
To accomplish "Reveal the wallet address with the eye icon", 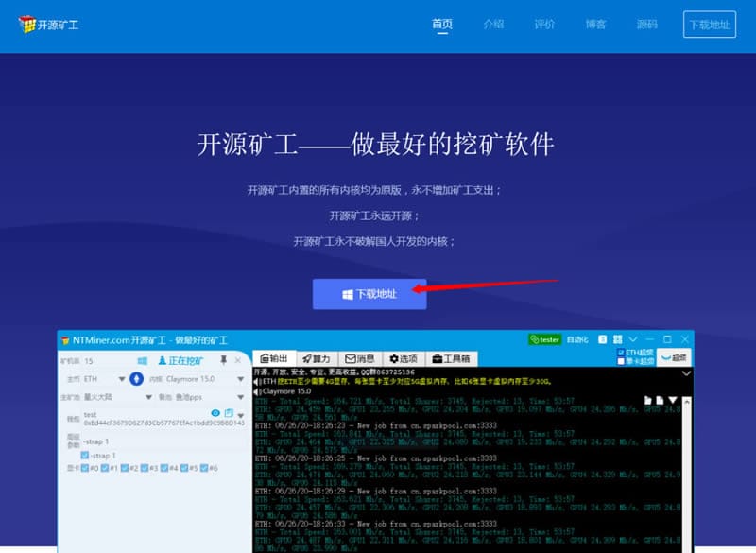I will pos(215,412).
